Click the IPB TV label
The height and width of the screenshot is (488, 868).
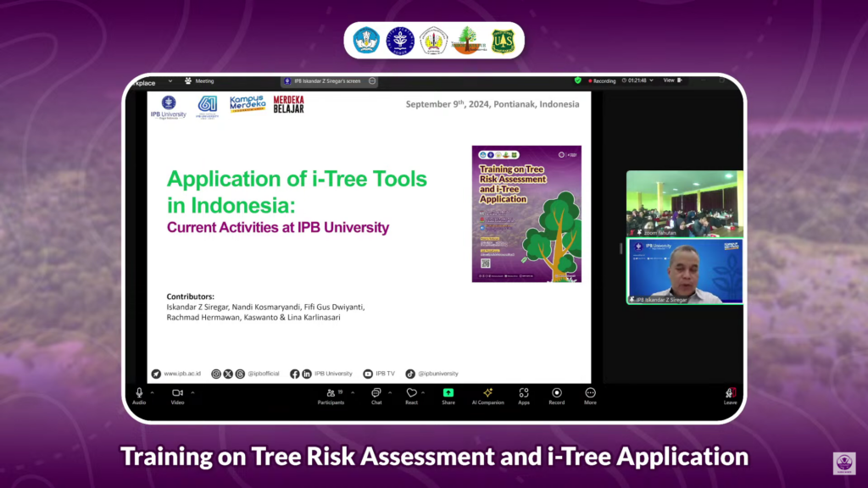(x=386, y=374)
